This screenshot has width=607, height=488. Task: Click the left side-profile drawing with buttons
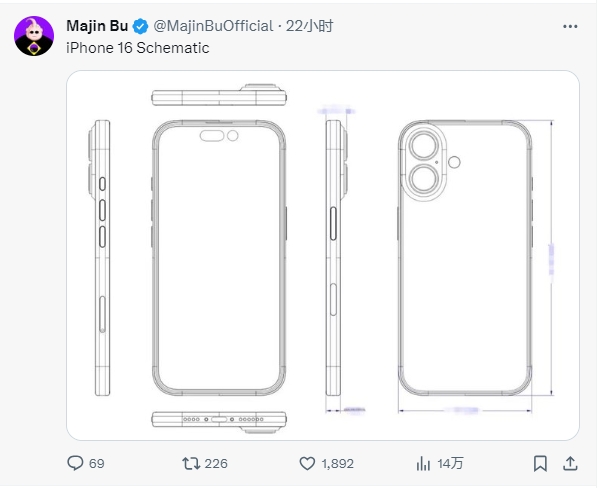(x=102, y=259)
